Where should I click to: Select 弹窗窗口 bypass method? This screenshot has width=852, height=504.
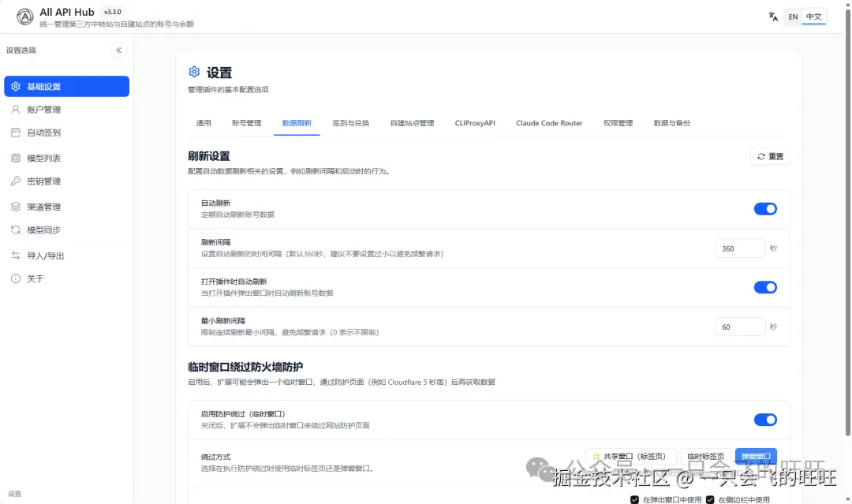pos(756,456)
